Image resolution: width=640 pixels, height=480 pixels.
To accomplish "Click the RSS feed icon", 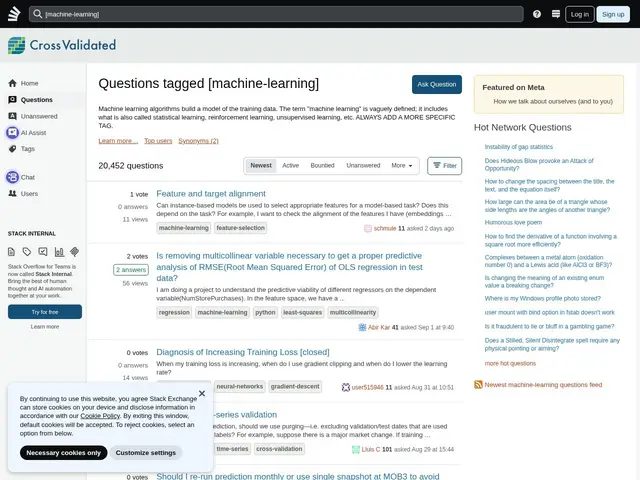I will 478,384.
